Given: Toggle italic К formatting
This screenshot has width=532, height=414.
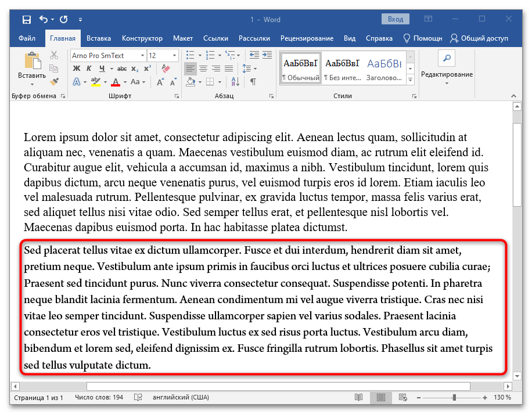Looking at the screenshot, I should point(89,69).
